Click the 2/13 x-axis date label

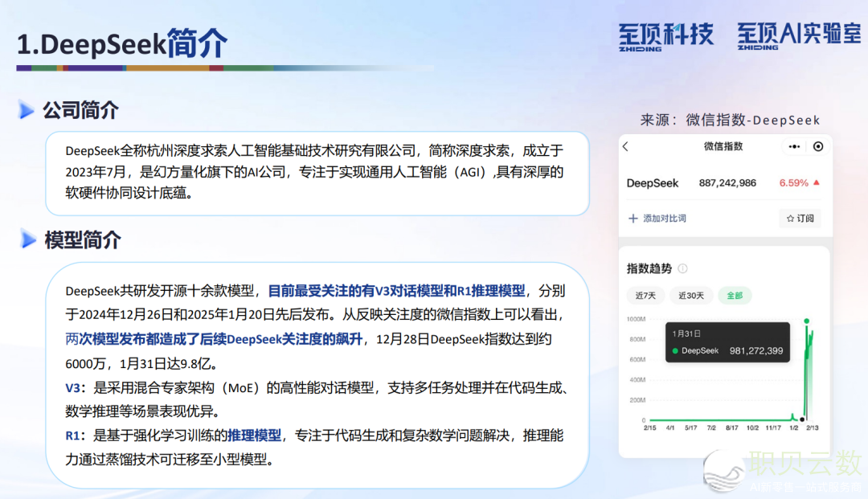pos(812,427)
